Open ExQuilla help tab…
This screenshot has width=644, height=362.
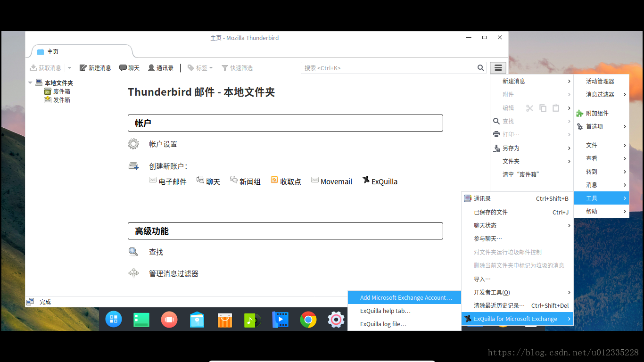point(405,311)
